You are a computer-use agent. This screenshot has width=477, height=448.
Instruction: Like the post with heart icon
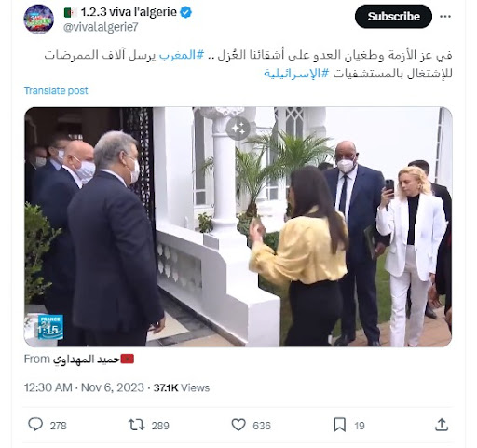pos(238,425)
